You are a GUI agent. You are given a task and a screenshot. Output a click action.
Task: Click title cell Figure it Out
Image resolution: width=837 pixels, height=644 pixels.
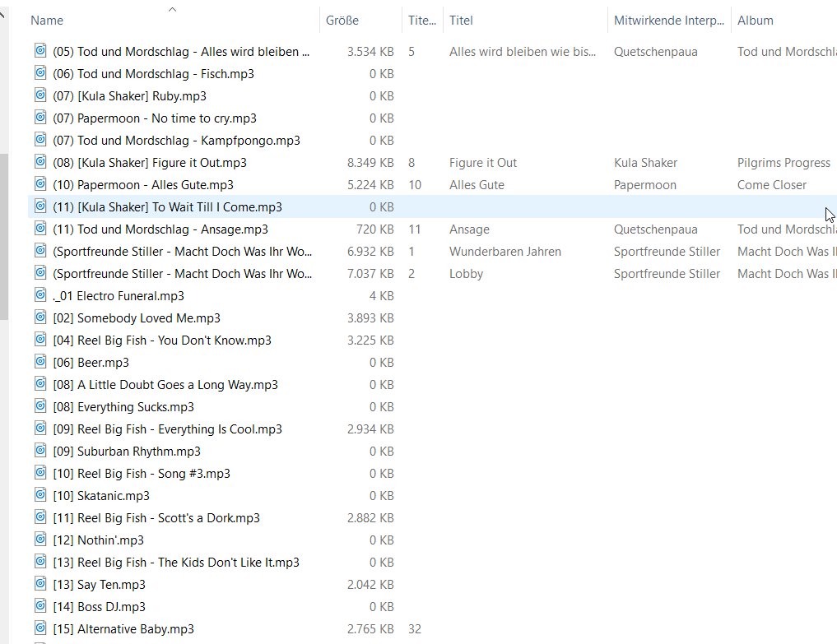483,163
